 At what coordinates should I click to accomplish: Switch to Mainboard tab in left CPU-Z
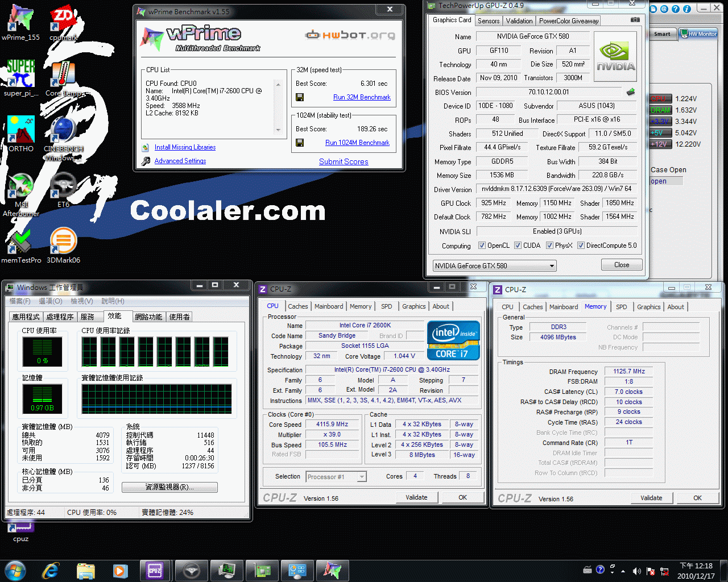pos(329,306)
